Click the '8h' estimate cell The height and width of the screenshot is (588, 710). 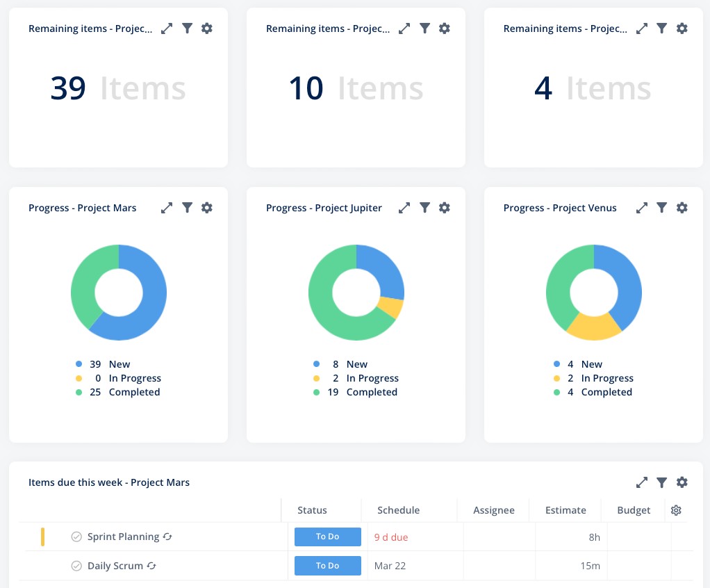tap(595, 537)
